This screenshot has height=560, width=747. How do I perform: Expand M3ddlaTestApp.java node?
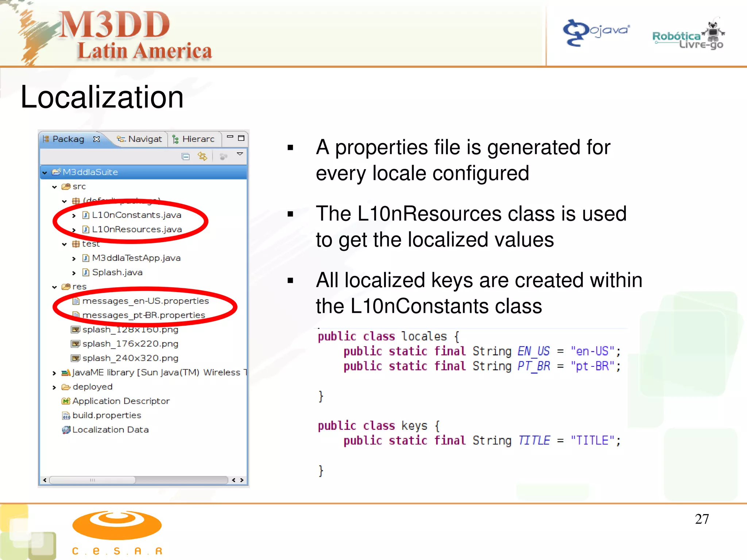point(74,259)
